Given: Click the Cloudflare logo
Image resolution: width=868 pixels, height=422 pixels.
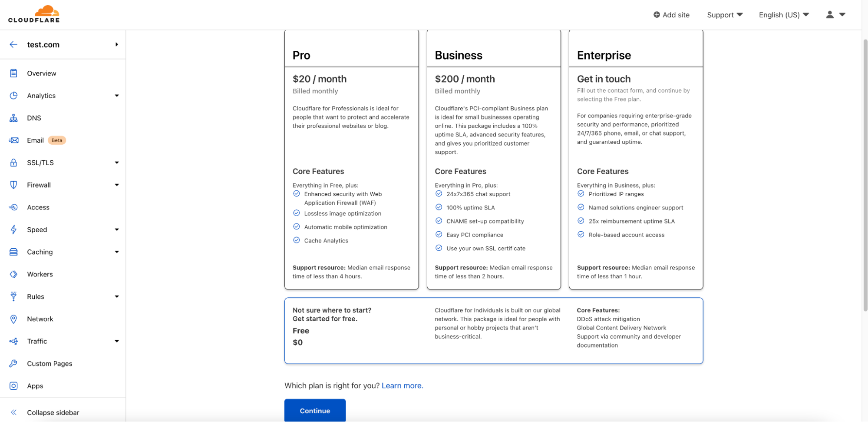Looking at the screenshot, I should click(x=34, y=14).
